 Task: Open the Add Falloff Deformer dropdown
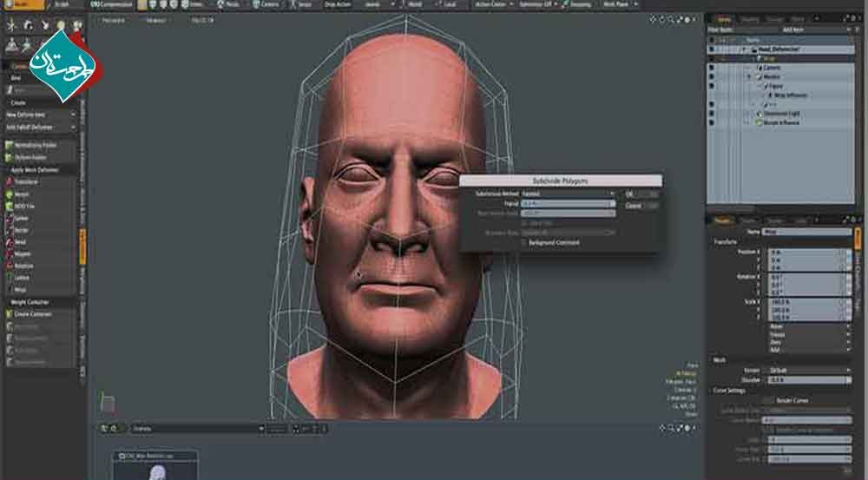[40, 128]
